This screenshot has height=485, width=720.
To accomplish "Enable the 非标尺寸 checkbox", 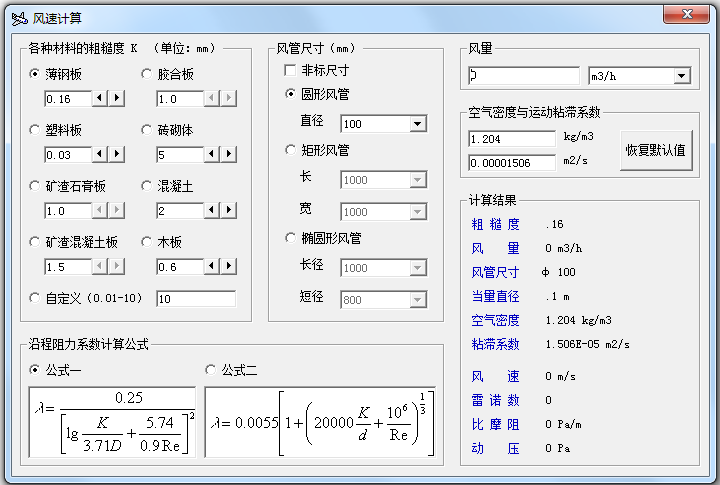I will pyautogui.click(x=290, y=70).
